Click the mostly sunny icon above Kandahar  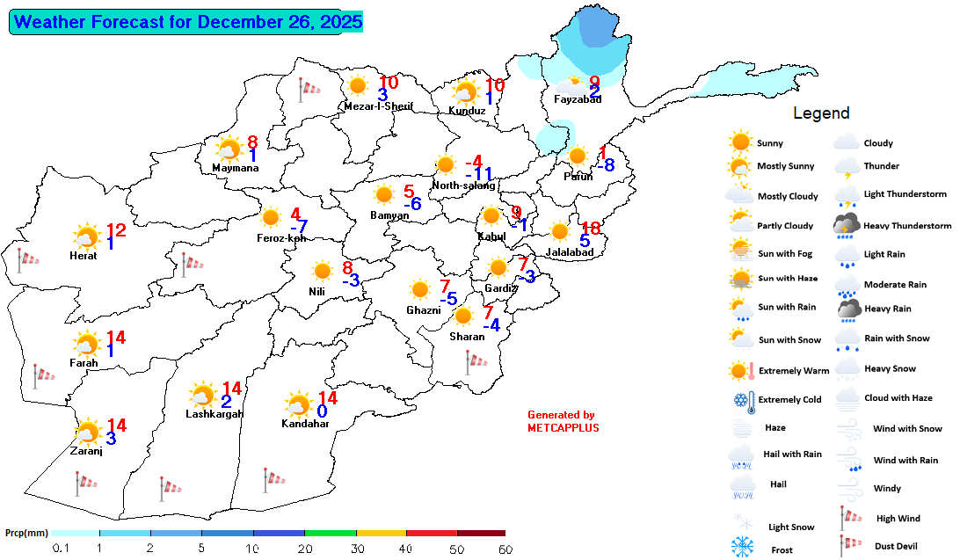point(298,405)
